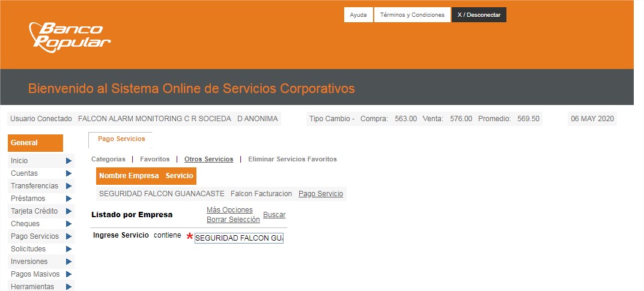The height and width of the screenshot is (291, 644).
Task: Open the Transferencias sidebar item
Action: 34,186
